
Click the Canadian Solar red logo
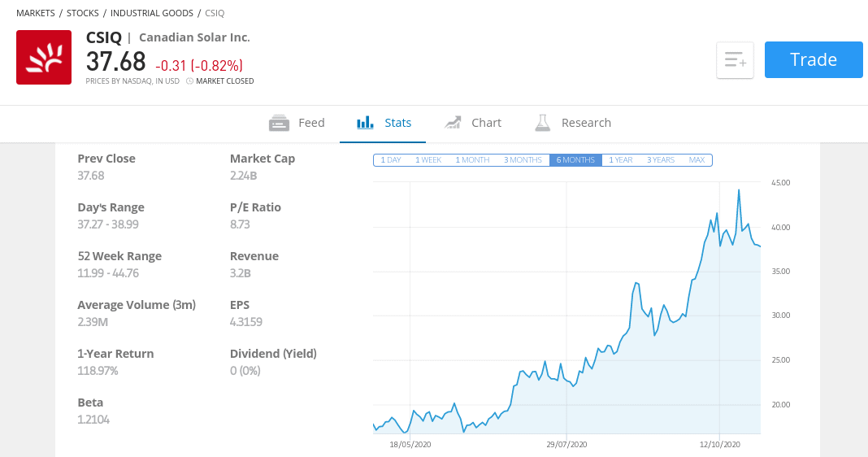[x=44, y=57]
